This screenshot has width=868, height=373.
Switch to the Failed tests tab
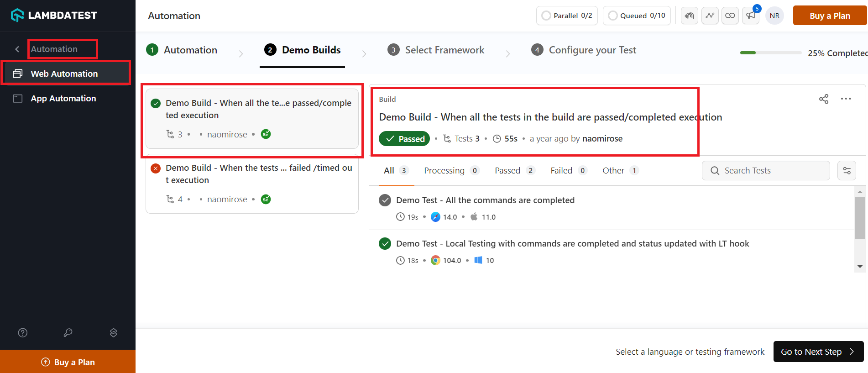click(x=561, y=171)
